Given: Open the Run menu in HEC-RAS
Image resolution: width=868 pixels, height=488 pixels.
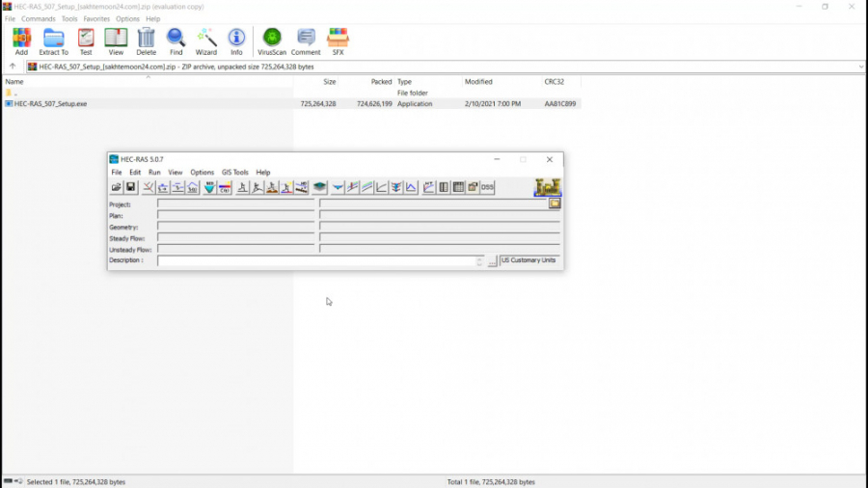Looking at the screenshot, I should (154, 173).
